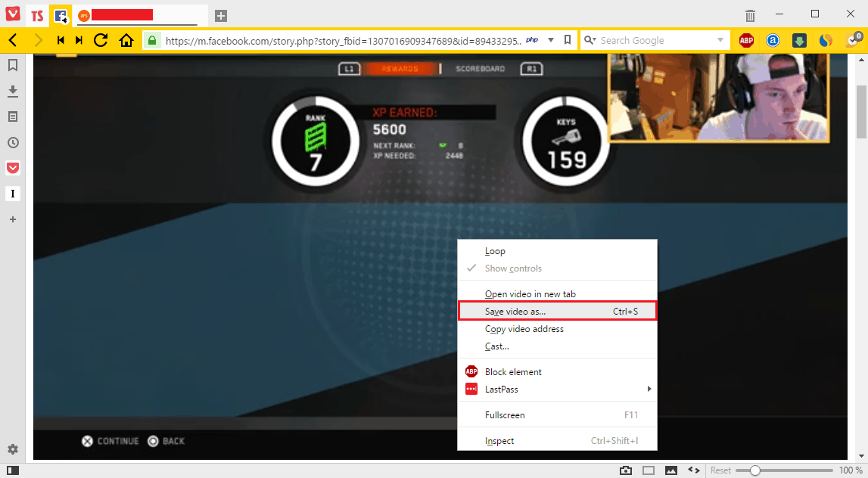
Task: Focus the address bar with the facebook URL
Action: pyautogui.click(x=343, y=40)
